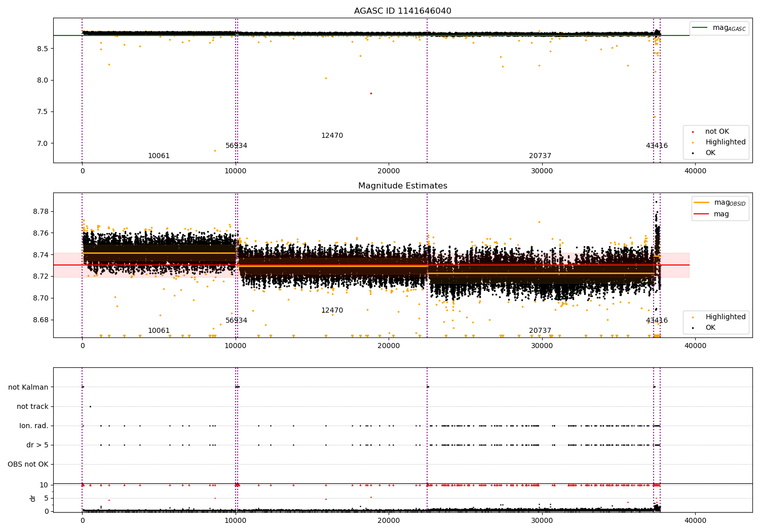The height and width of the screenshot is (532, 760).
Task: Click OBSID label 12470 in top panel
Action: point(332,136)
